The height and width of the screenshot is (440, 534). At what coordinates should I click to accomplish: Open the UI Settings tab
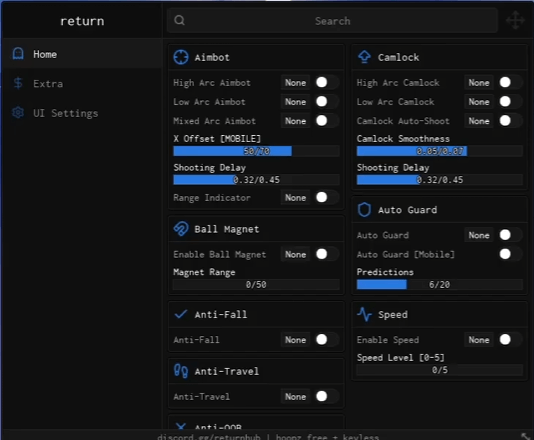(x=82, y=113)
